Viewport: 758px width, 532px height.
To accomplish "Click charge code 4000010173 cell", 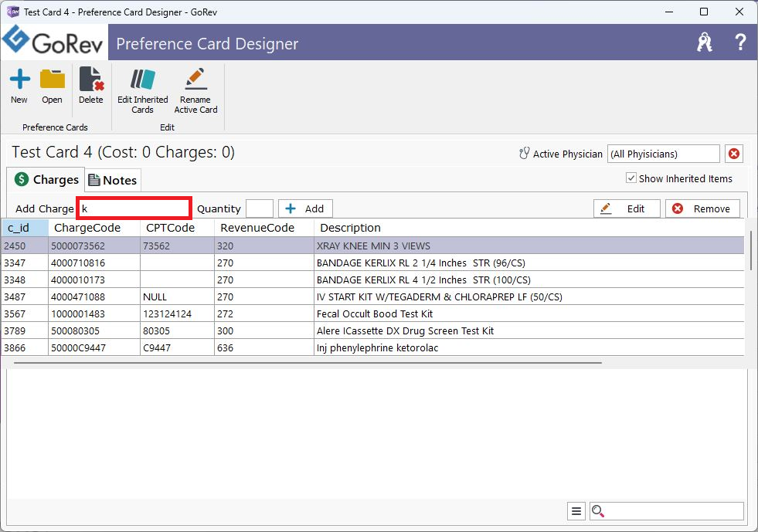I will click(94, 280).
